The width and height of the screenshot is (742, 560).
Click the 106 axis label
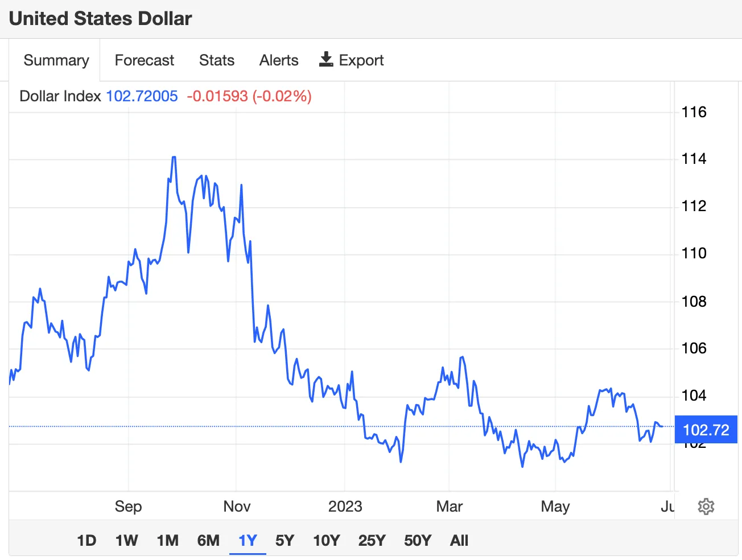694,348
